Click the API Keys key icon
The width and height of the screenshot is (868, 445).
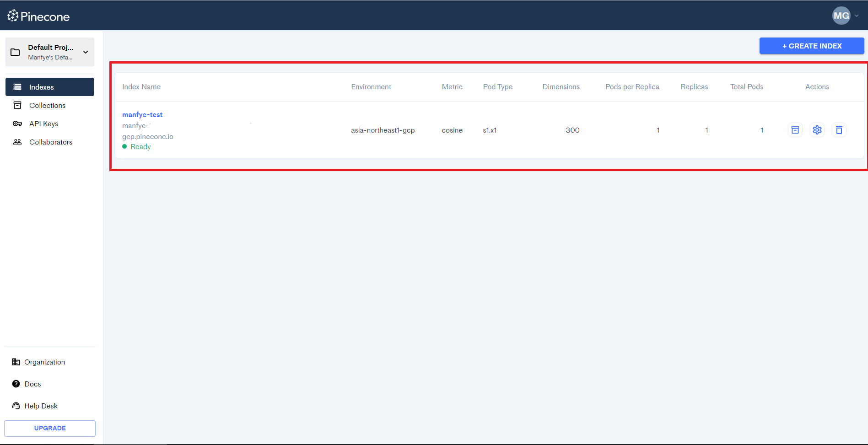17,123
